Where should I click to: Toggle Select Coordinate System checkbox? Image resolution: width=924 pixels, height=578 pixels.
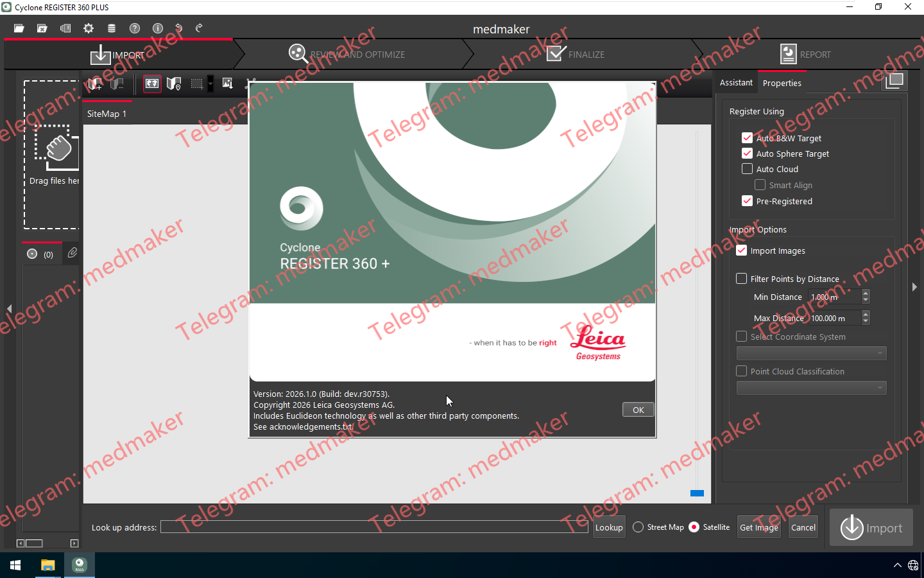tap(741, 337)
